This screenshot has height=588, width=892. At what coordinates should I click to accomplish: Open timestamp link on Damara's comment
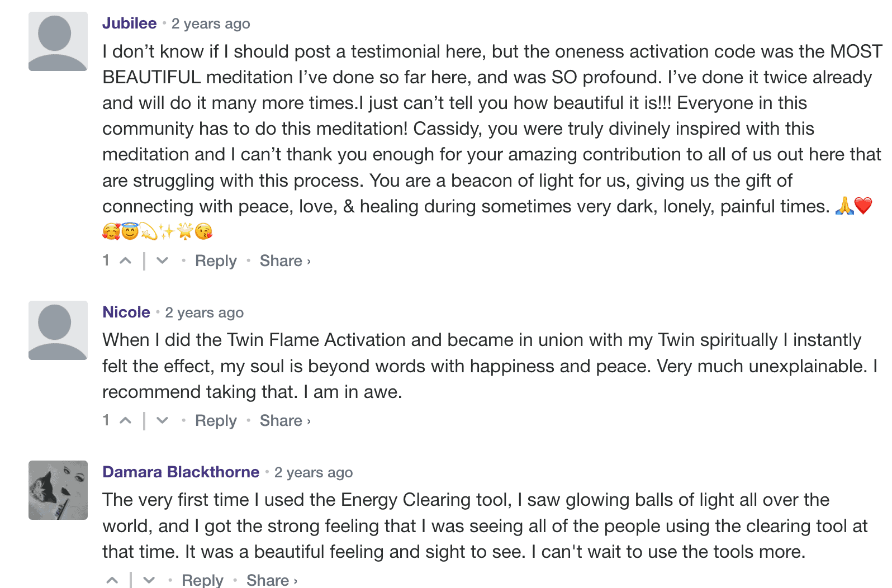[x=314, y=472]
